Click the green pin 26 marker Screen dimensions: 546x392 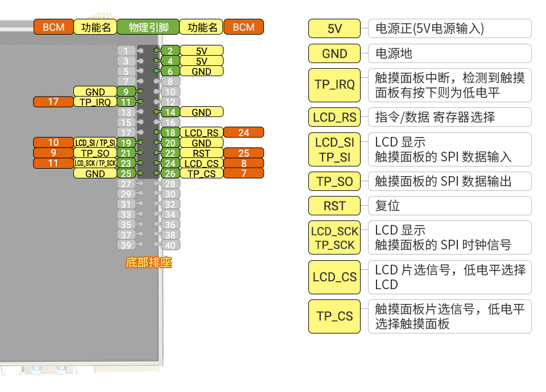coord(170,174)
